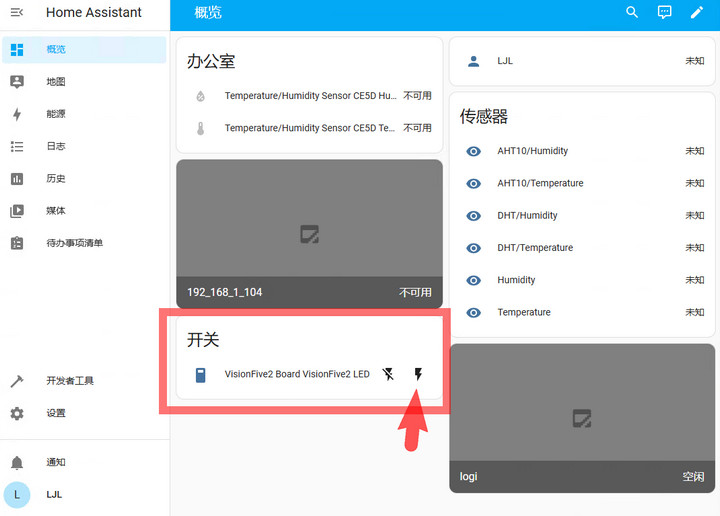Image resolution: width=720 pixels, height=516 pixels.
Task: Go to the 能源 energy page
Action: (x=84, y=114)
